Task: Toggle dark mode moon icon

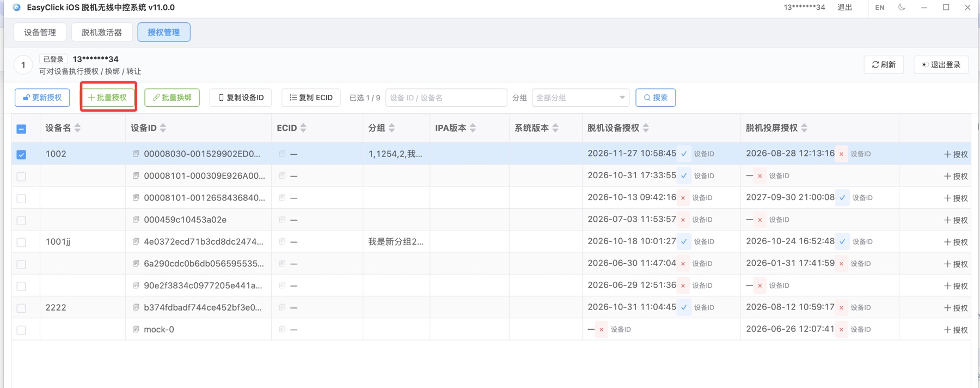Action: pos(902,8)
